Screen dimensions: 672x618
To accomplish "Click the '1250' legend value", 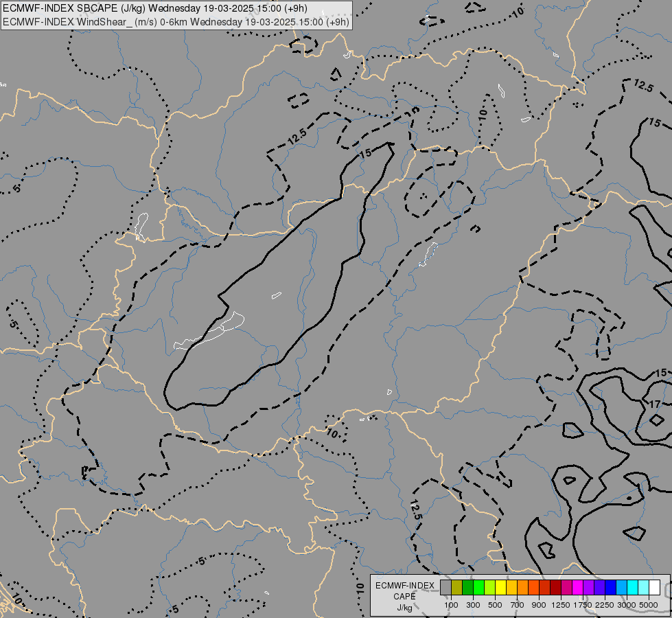I will (561, 605).
